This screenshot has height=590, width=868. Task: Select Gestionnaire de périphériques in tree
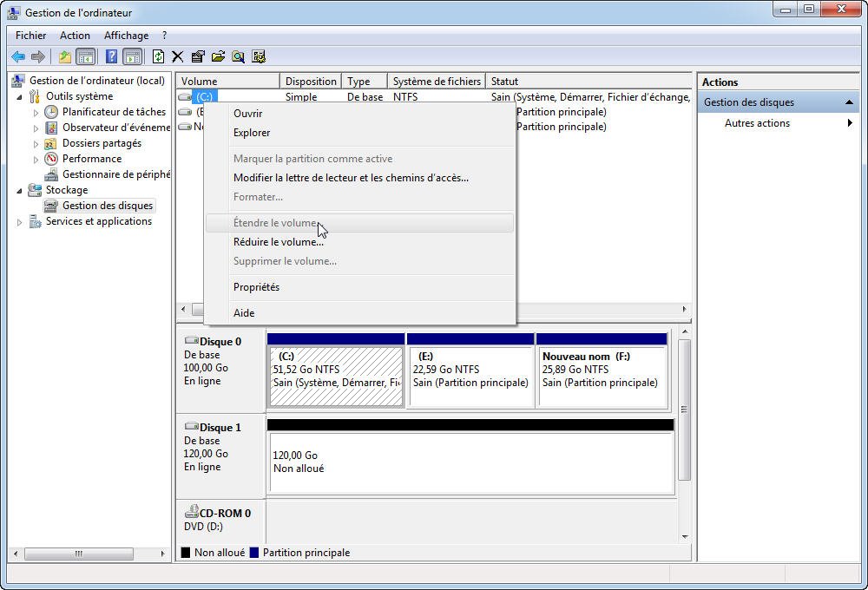[116, 174]
